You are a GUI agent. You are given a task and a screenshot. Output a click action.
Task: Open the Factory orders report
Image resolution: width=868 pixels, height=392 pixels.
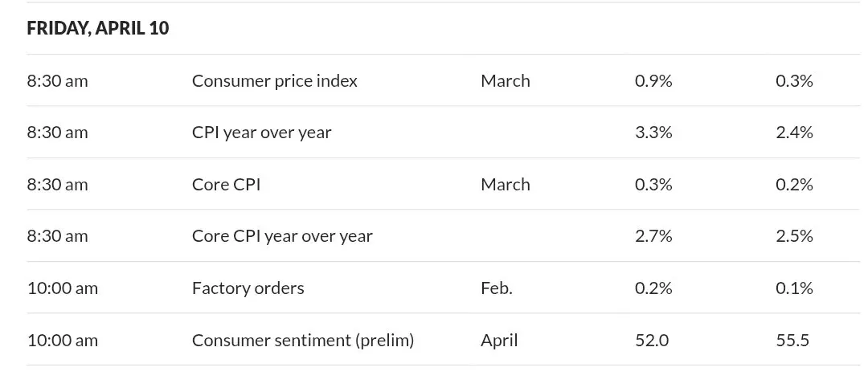pos(248,288)
